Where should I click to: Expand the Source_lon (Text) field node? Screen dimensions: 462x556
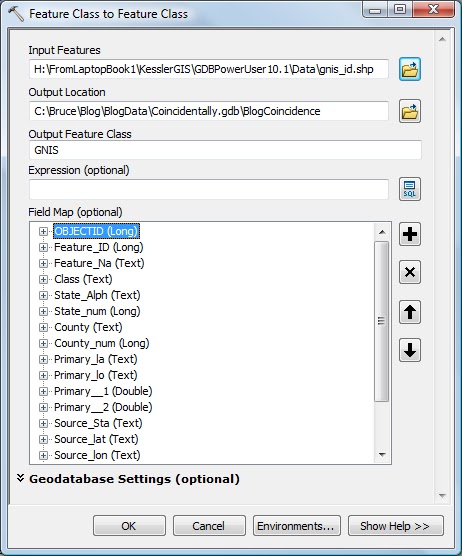tap(43, 455)
